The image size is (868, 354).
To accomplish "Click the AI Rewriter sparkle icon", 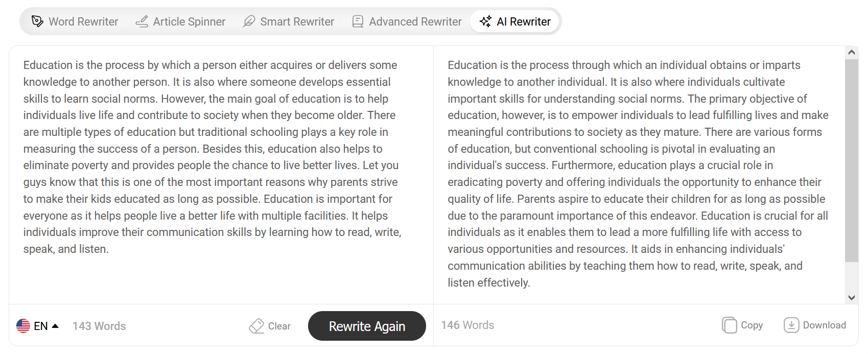I will pyautogui.click(x=485, y=21).
